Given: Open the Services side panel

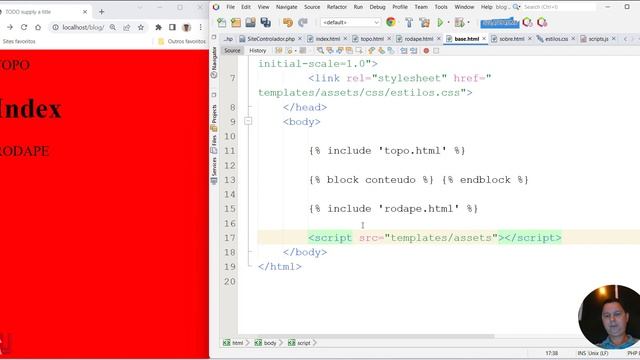Looking at the screenshot, I should pyautogui.click(x=214, y=171).
